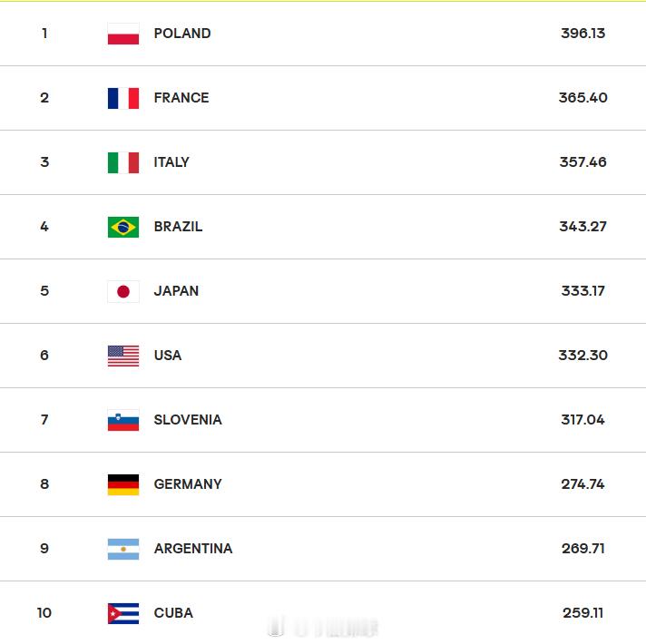646x644 pixels.
Task: Select the Japan flag icon
Action: [x=123, y=291]
